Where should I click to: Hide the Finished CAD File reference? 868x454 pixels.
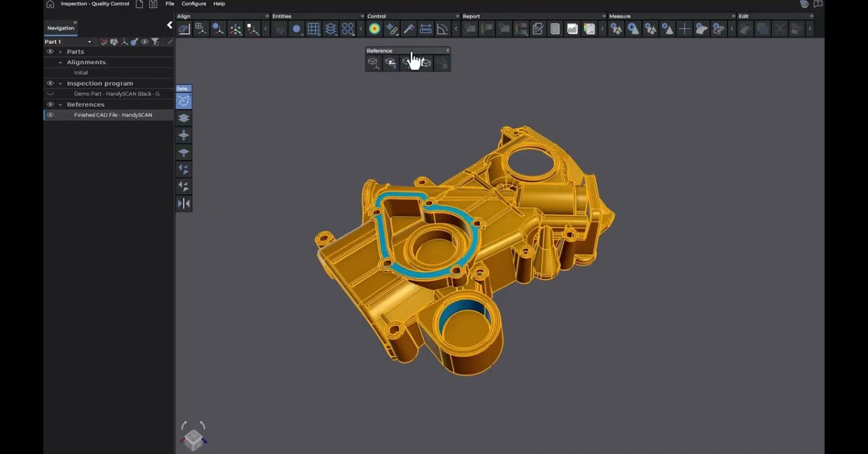click(x=50, y=115)
